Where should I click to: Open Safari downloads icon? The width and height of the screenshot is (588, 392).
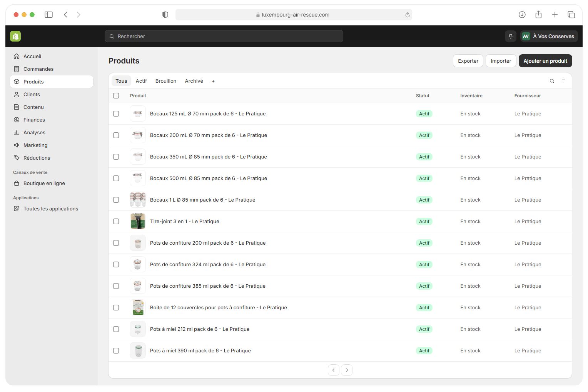522,15
